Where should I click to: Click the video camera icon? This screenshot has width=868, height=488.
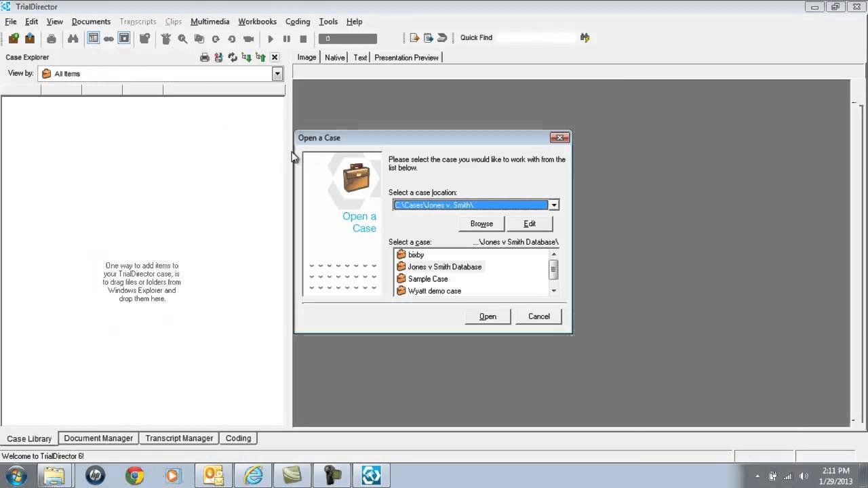tap(248, 39)
